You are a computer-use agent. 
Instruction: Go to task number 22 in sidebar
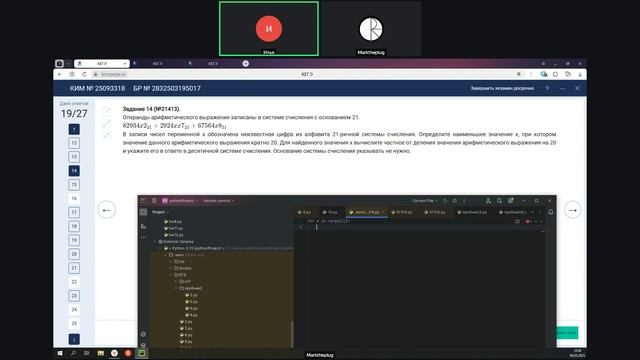74,282
